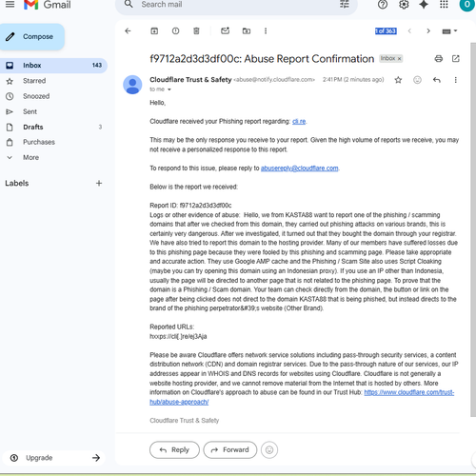
Task: Open the input tools selector dropdown
Action: click(449, 31)
